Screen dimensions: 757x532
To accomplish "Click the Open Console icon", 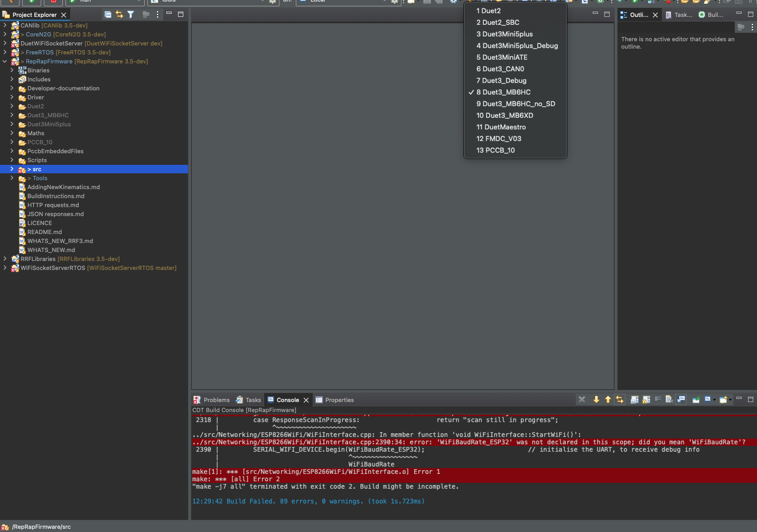I will pyautogui.click(x=723, y=399).
